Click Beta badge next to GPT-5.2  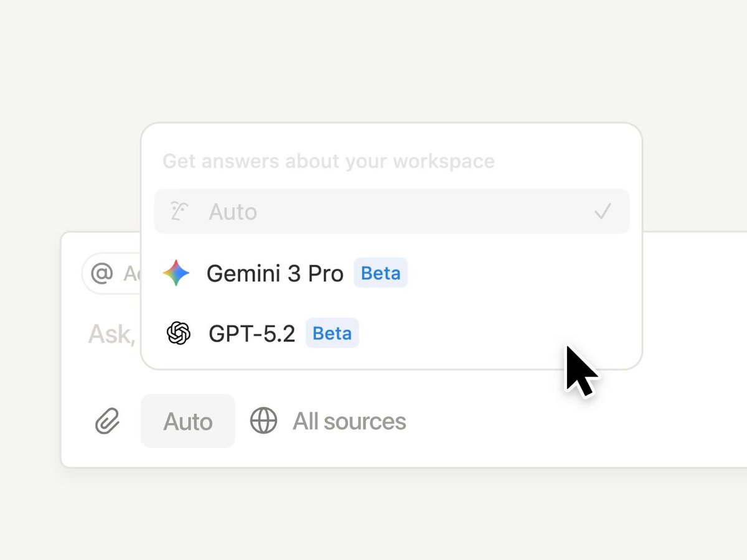[332, 334]
